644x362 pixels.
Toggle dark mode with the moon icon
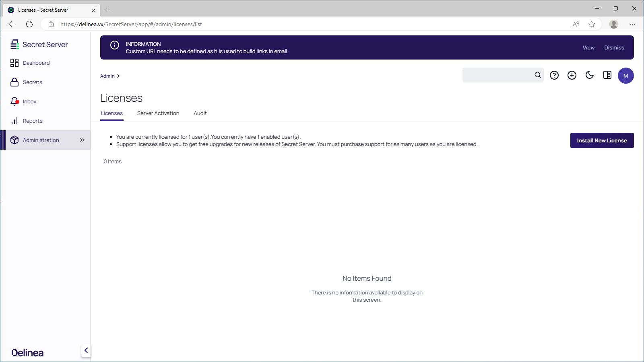pos(589,75)
